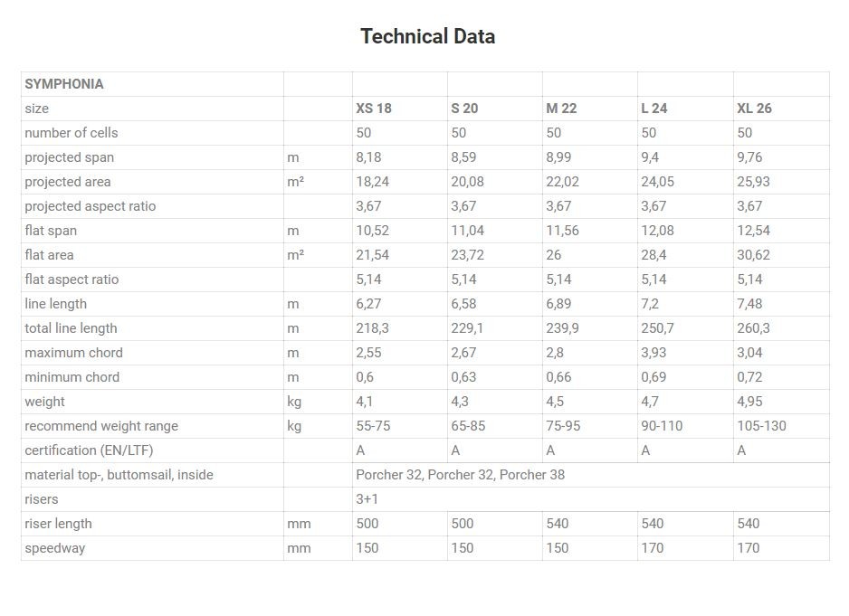Image resolution: width=849 pixels, height=616 pixels.
Task: Click the M 22 size column header
Action: (561, 109)
